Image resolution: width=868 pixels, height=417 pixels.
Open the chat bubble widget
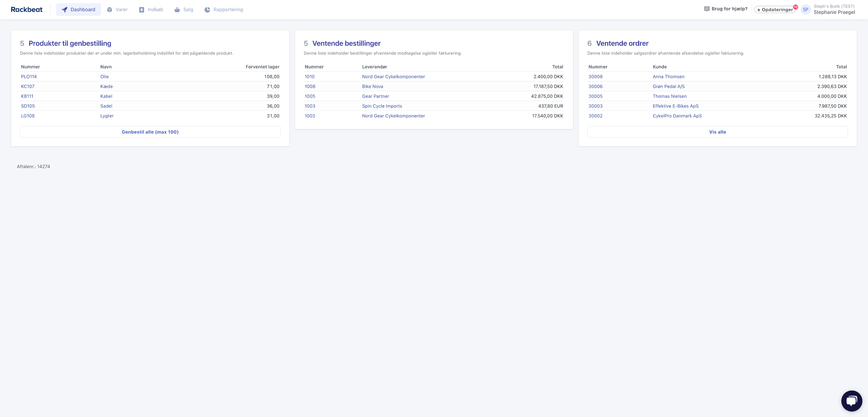coord(851,401)
